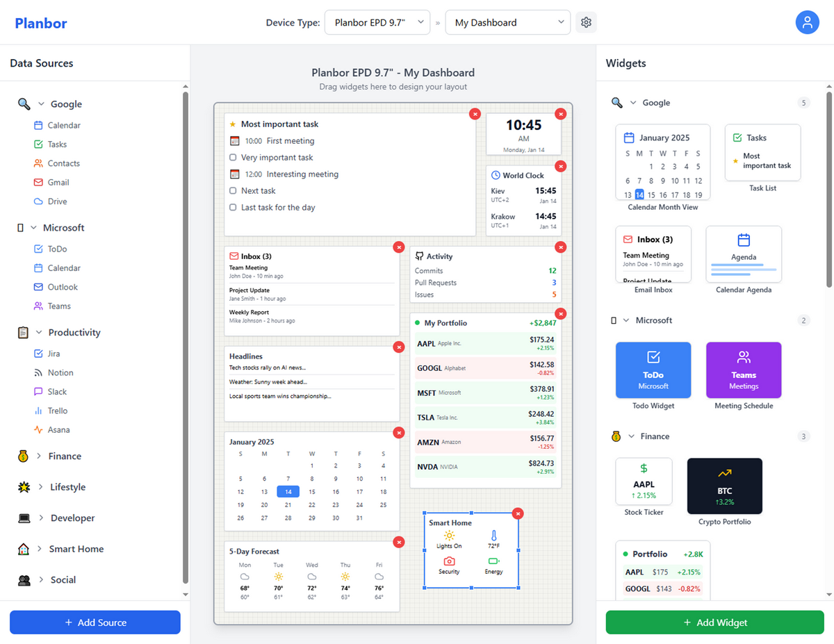Screen dimensions: 834x644
Task: Pick the Calendar Month View widget thumbnail
Action: click(x=663, y=163)
